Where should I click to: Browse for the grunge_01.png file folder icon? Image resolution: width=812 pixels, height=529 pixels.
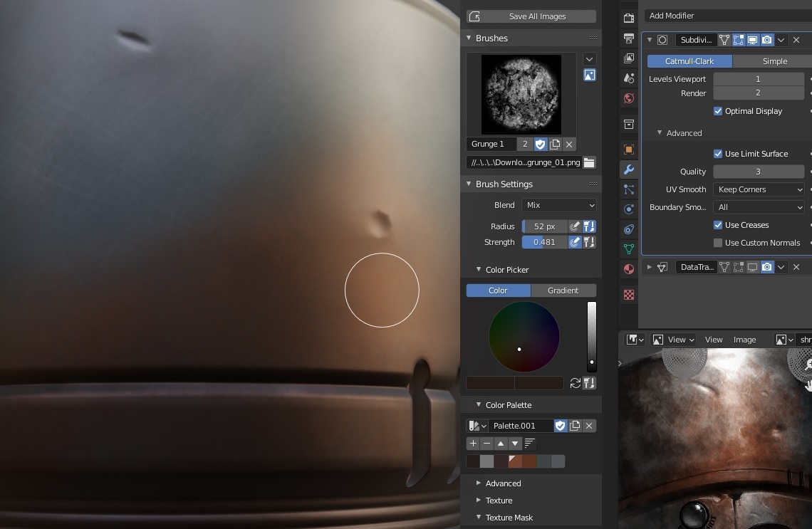589,162
